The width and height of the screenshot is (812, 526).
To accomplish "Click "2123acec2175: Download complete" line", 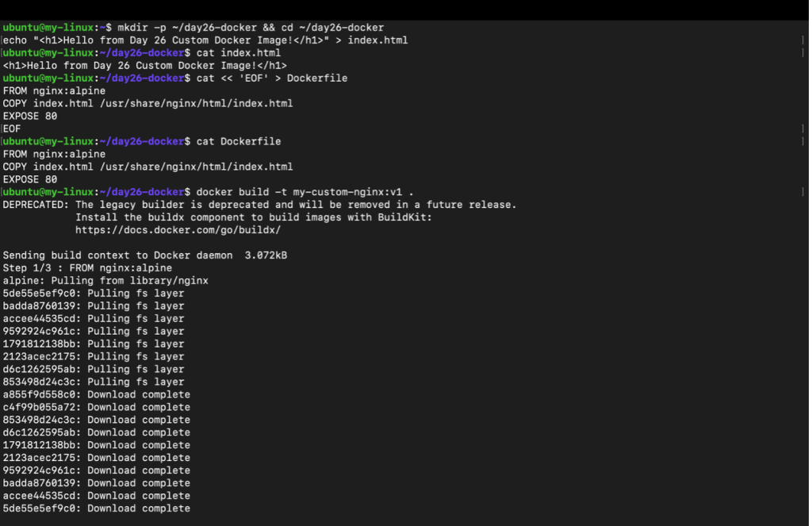I will [97, 458].
